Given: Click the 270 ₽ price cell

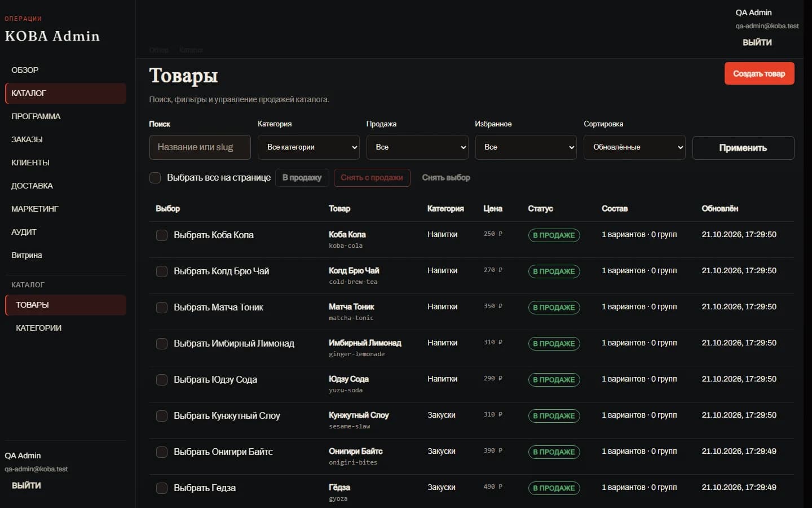Looking at the screenshot, I should pos(493,270).
